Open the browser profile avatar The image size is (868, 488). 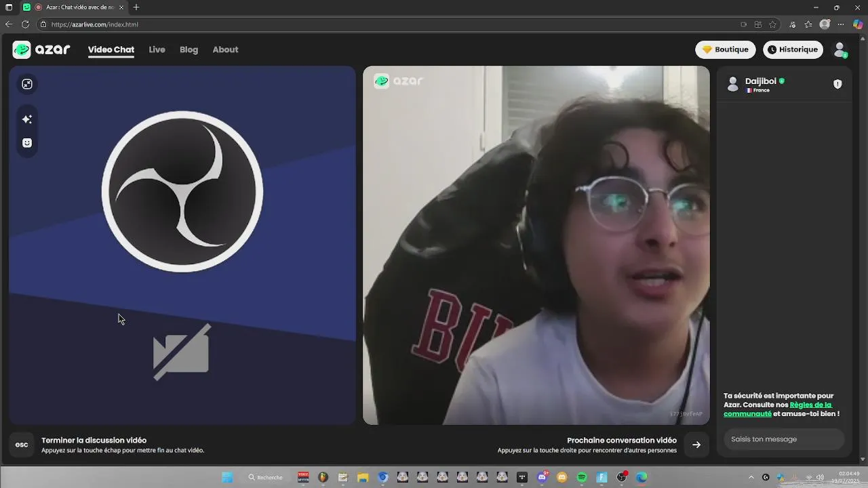pos(825,24)
